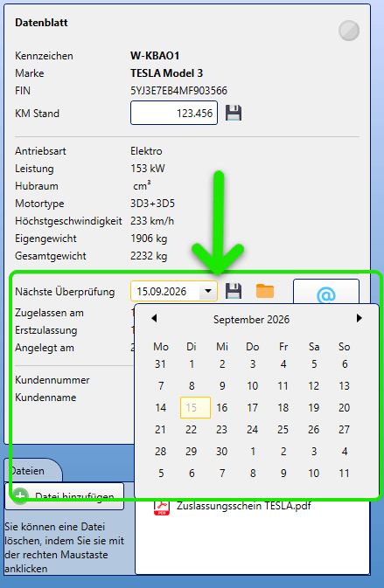Screen dimensions: 384x588
Task: Select September 24 in the calendar
Action: (x=252, y=429)
